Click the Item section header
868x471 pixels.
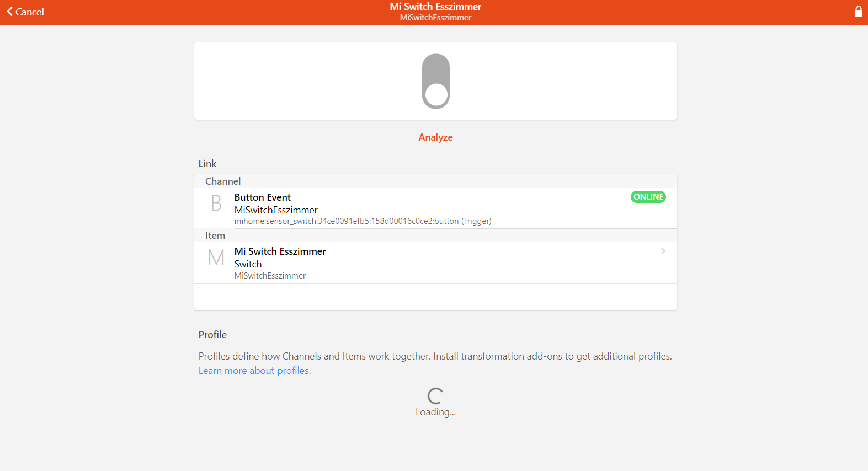[215, 235]
